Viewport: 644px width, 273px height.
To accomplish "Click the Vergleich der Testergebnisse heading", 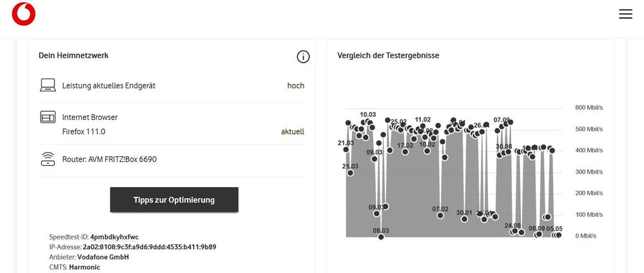I will tap(388, 56).
